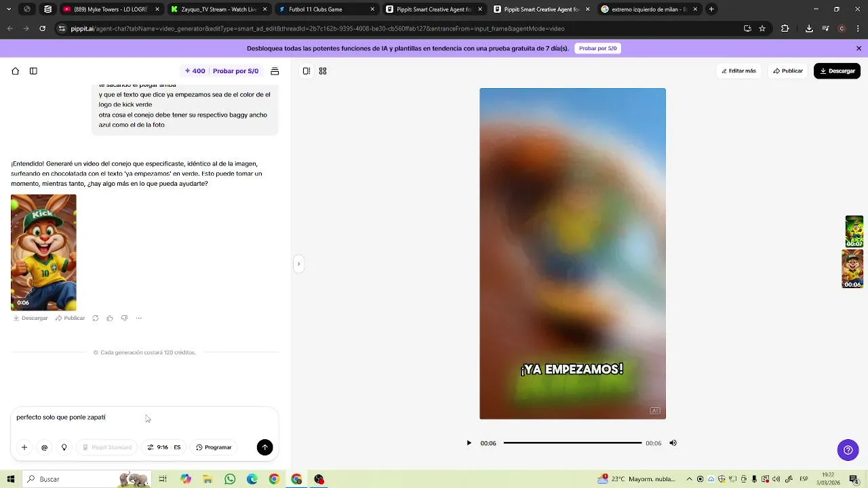Screen dimensions: 868x488
Task: Dislike the generated video with thumbs down
Action: [x=124, y=318]
